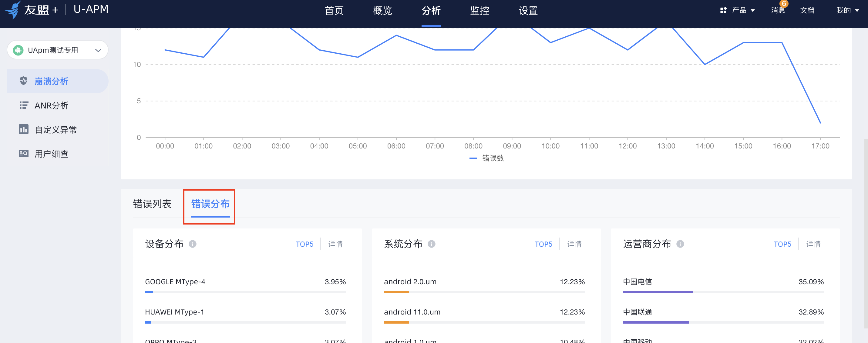Screen dimensions: 868x343
Task: Click the GOOGLE MType-4 progress bar
Action: [x=245, y=292]
